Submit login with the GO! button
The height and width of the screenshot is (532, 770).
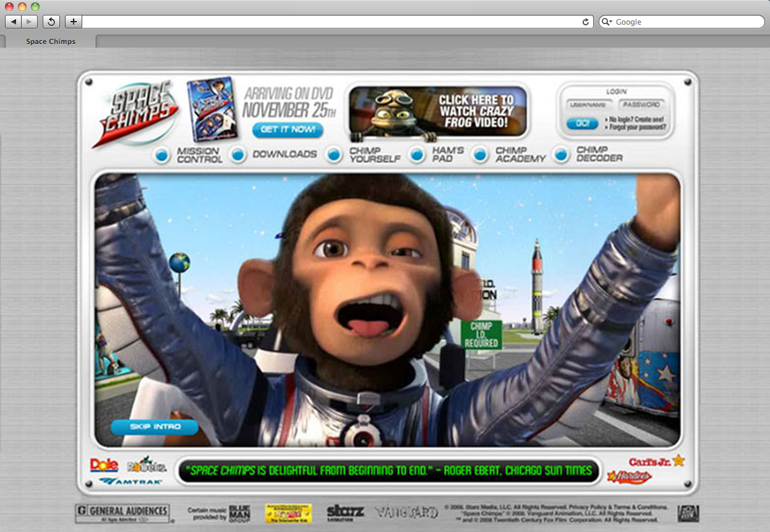(x=582, y=124)
